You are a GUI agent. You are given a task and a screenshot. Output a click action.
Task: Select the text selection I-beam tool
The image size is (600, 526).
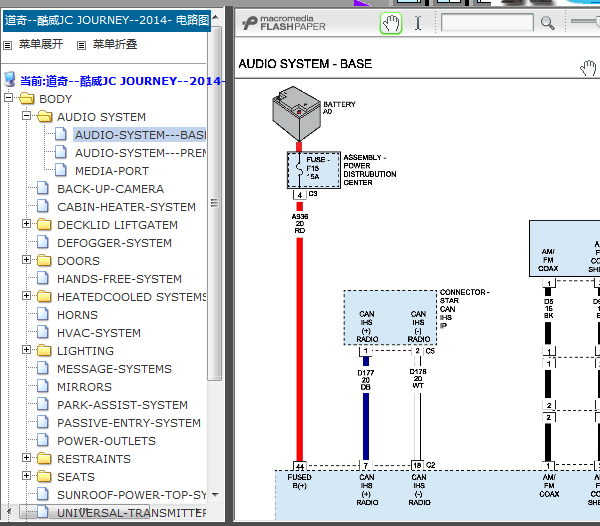pos(418,23)
